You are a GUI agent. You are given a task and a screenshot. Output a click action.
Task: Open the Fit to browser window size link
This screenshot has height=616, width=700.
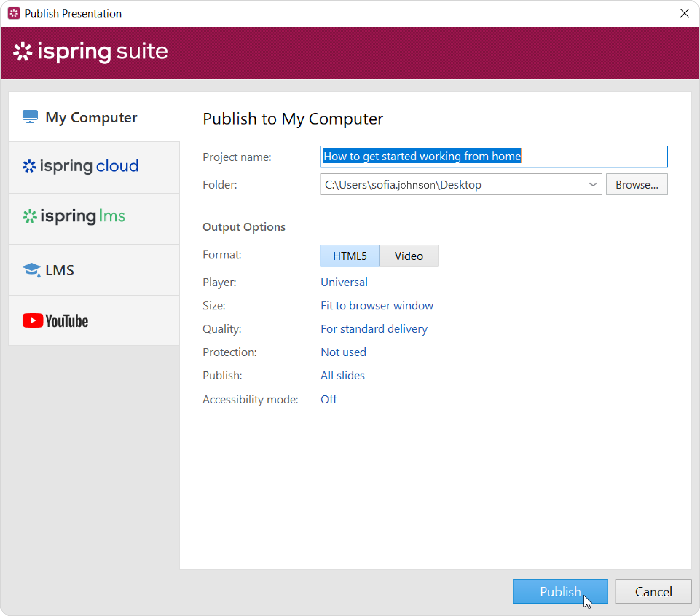tap(377, 305)
